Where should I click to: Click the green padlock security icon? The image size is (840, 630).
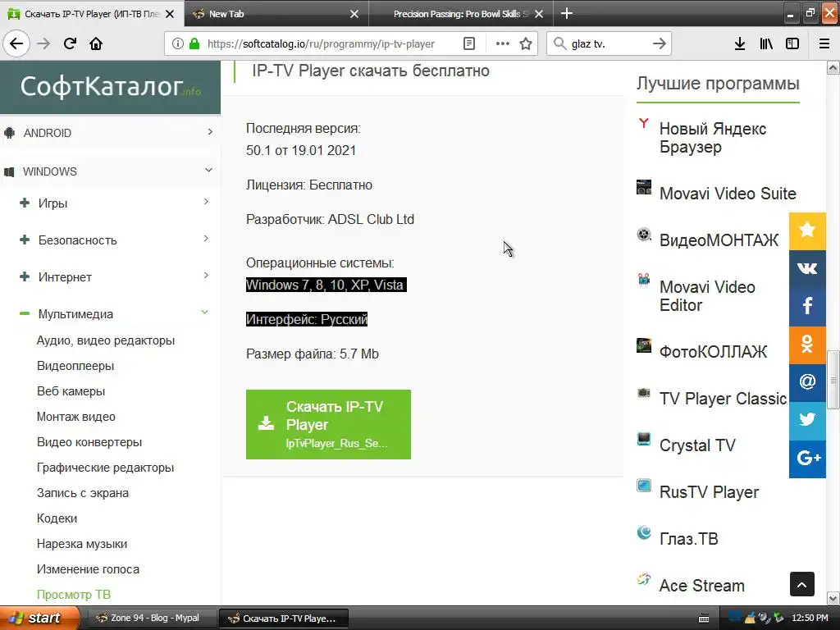pyautogui.click(x=194, y=43)
